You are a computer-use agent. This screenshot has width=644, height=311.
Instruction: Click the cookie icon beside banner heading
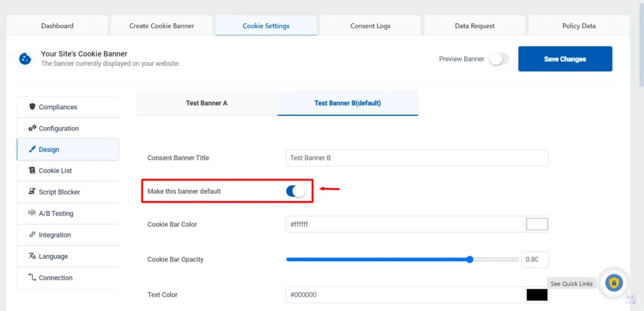click(26, 58)
